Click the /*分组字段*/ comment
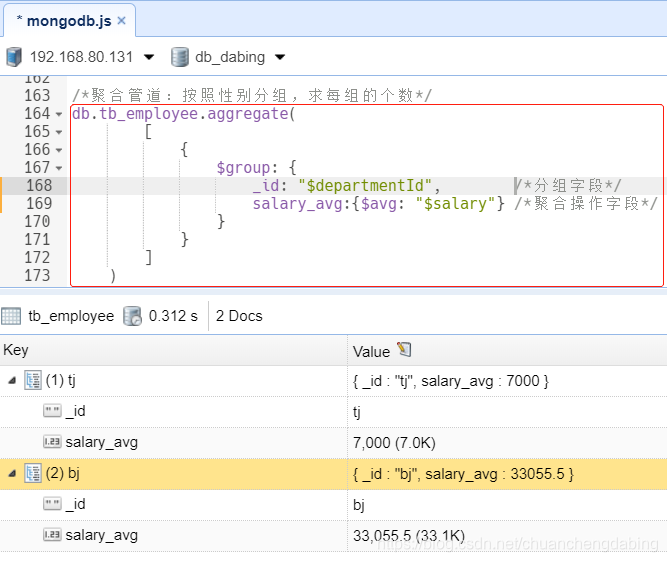Screen dimensions: 667x562 click(568, 186)
